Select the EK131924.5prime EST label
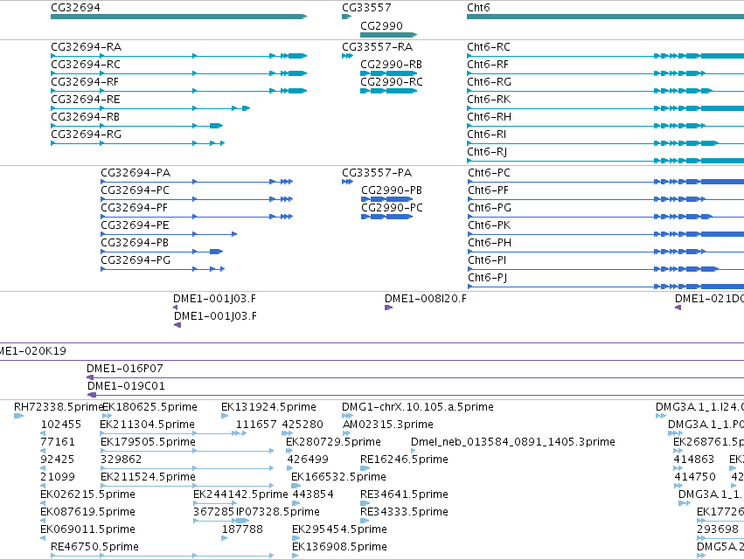 (x=268, y=407)
